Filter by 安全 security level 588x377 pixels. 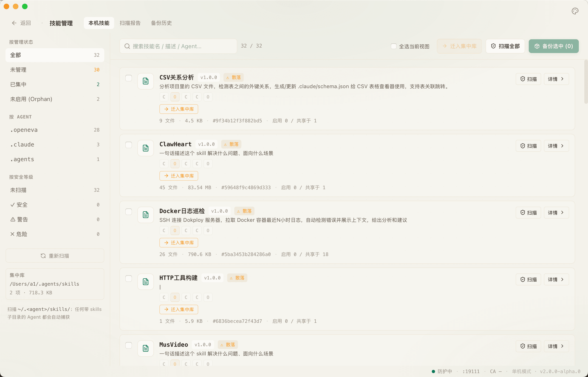coord(55,205)
